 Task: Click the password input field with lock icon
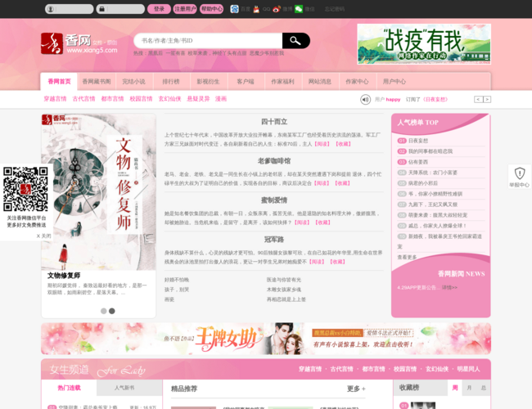click(x=120, y=9)
